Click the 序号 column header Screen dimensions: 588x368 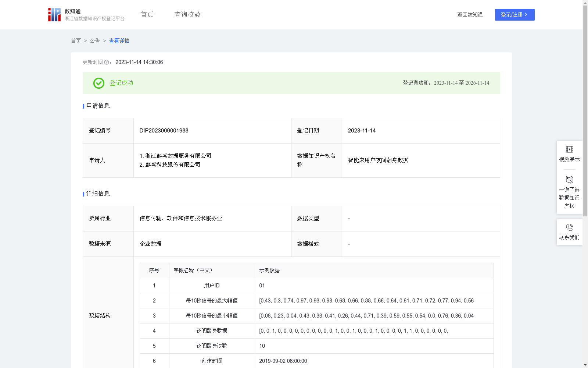[x=154, y=270]
